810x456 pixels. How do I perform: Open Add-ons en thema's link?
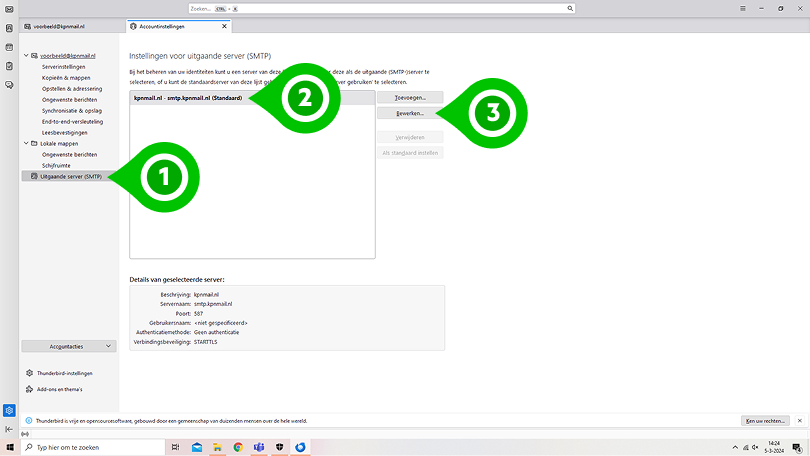59,389
